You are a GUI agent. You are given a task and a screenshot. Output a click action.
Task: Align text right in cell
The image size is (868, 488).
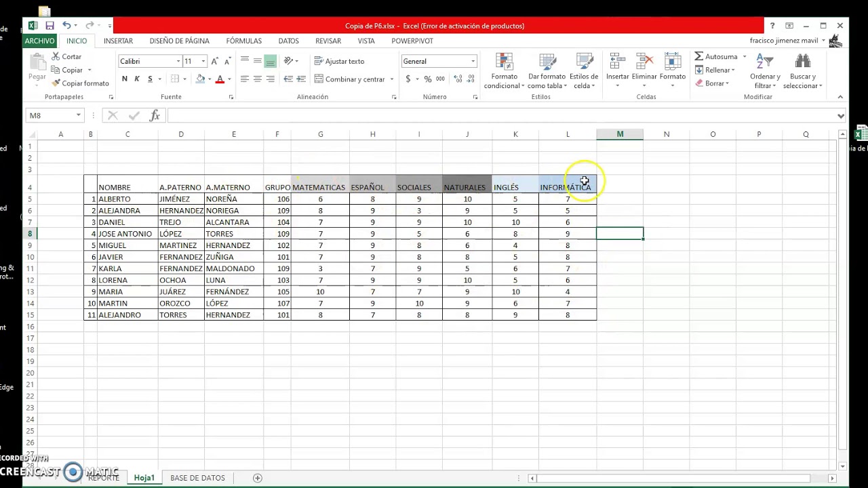click(x=271, y=79)
